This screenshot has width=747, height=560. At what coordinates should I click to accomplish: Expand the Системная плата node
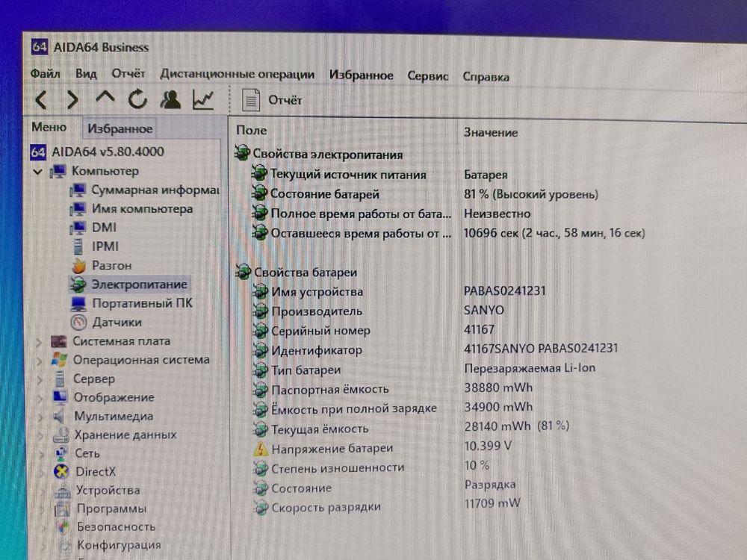tap(39, 342)
